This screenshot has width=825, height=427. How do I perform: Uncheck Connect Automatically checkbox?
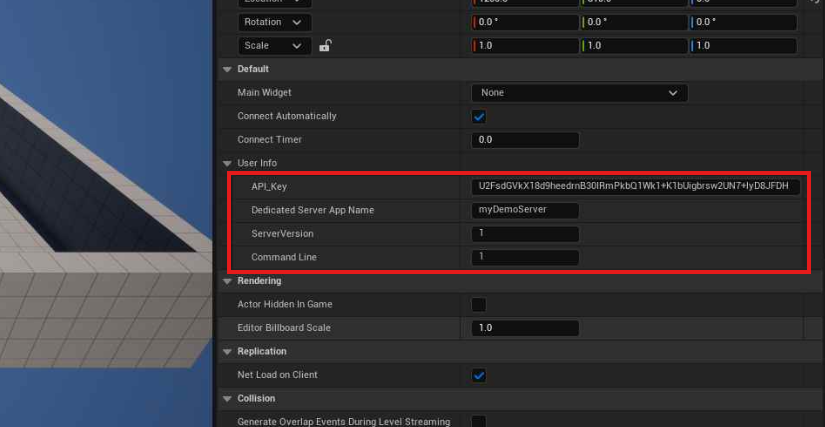click(x=479, y=116)
